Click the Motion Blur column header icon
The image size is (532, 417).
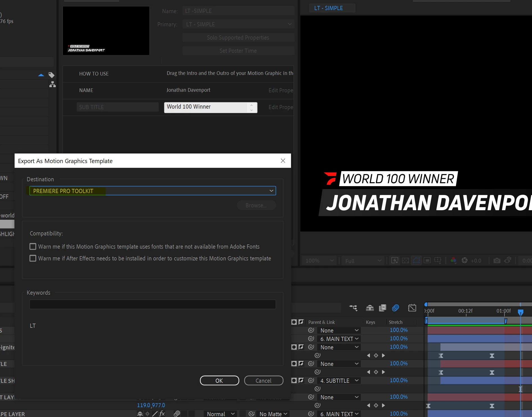tap(294, 322)
